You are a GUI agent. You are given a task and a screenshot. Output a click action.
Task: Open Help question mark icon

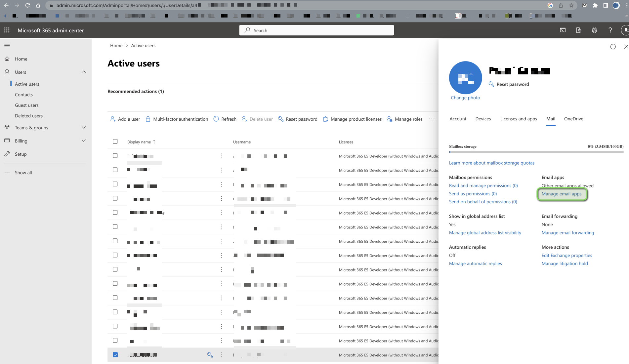click(x=610, y=30)
